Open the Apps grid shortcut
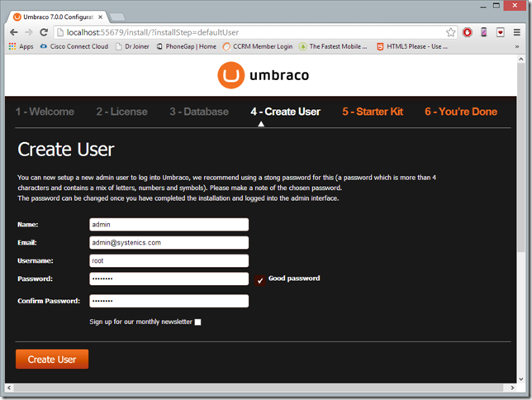The height and width of the screenshot is (400, 532). (21, 46)
